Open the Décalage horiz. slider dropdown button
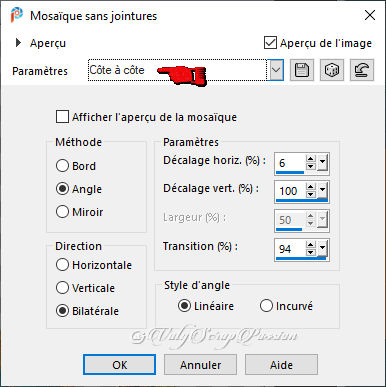386x387 pixels. (x=322, y=162)
